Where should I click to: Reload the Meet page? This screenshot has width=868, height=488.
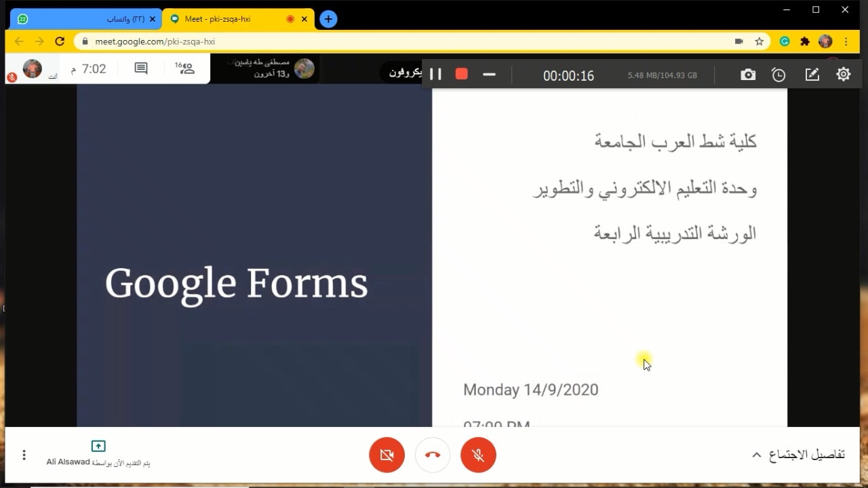[60, 41]
